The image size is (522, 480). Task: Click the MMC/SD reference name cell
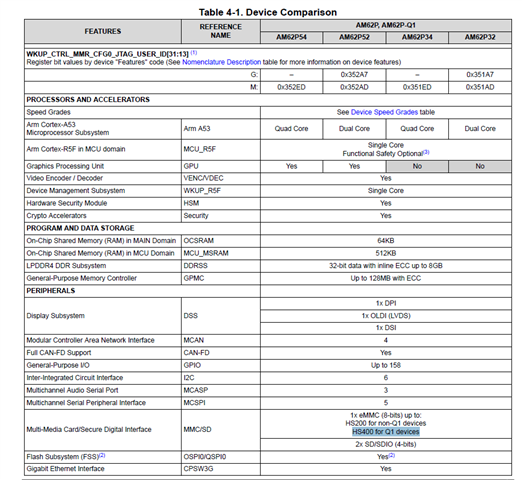pyautogui.click(x=221, y=430)
